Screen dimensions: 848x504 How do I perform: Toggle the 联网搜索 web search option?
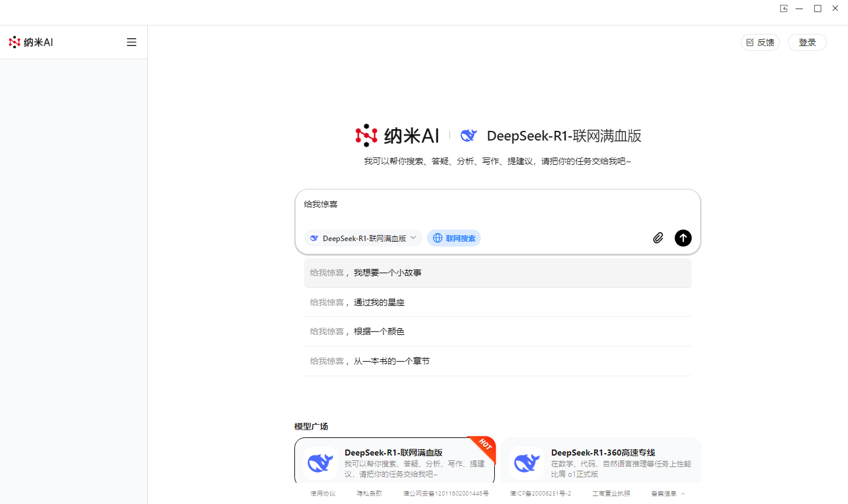[454, 238]
